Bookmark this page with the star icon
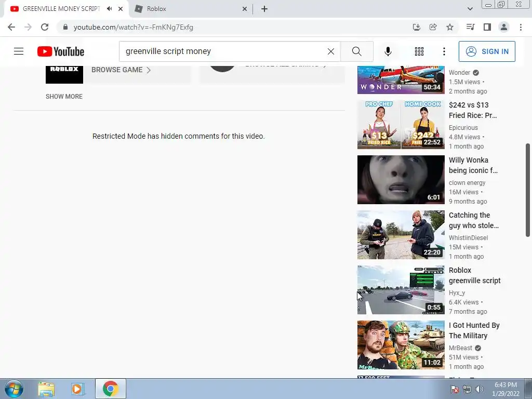 pos(450,27)
